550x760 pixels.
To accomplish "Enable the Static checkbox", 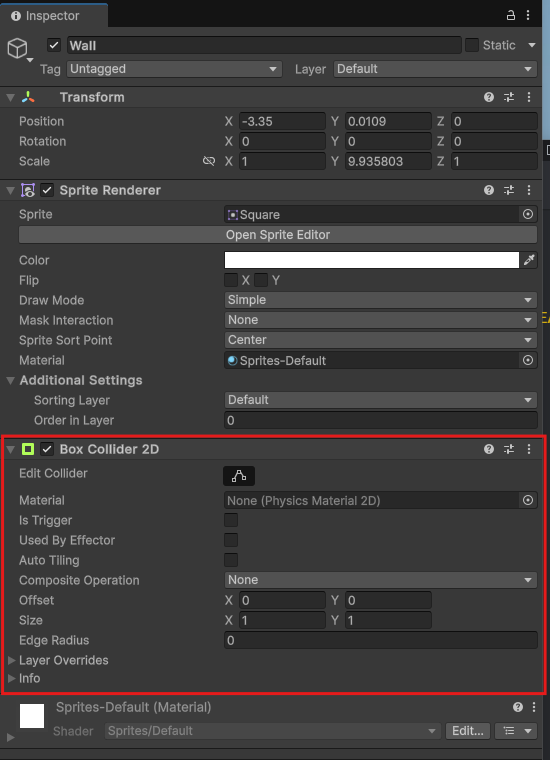I will (471, 45).
